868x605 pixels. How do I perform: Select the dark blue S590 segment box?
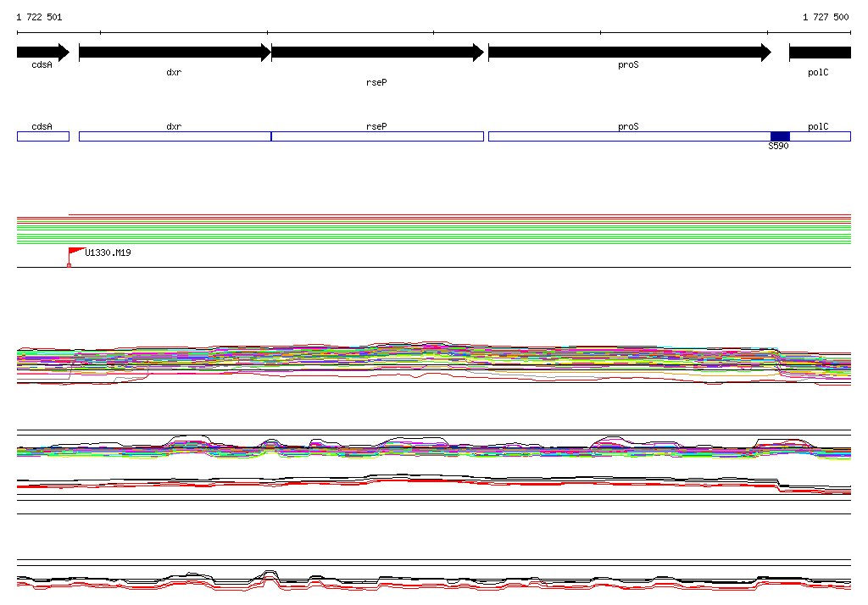coord(780,136)
